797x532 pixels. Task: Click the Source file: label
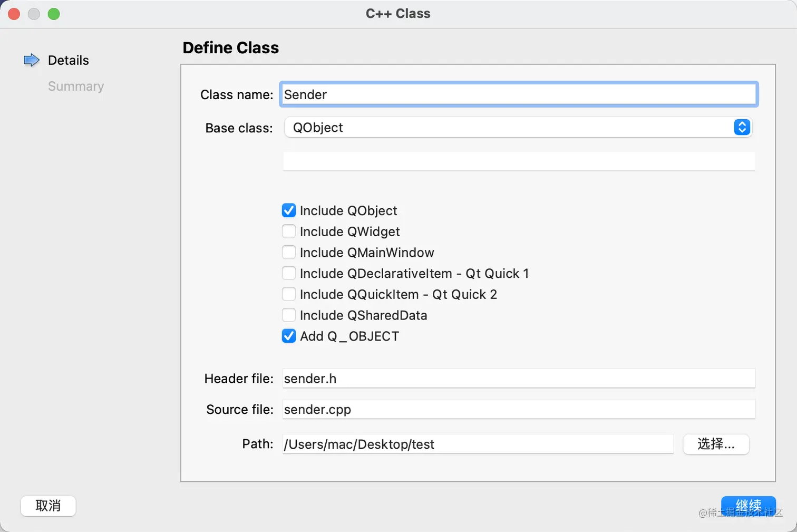[x=240, y=410]
